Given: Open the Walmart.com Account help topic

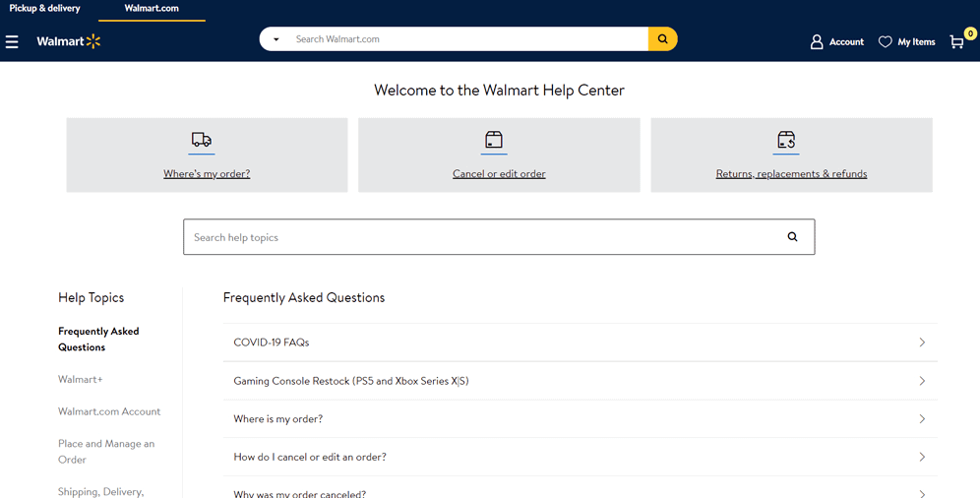Looking at the screenshot, I should 109,411.
